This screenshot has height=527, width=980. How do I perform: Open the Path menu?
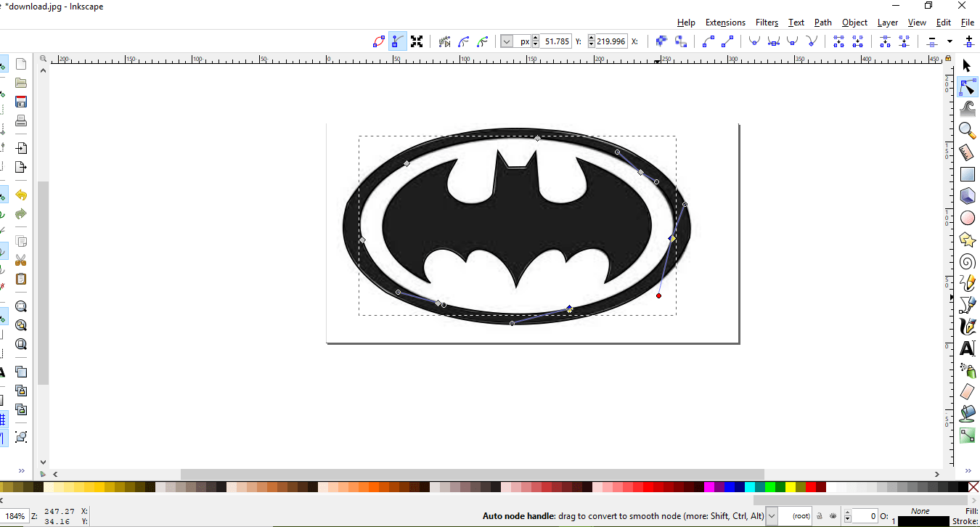822,23
